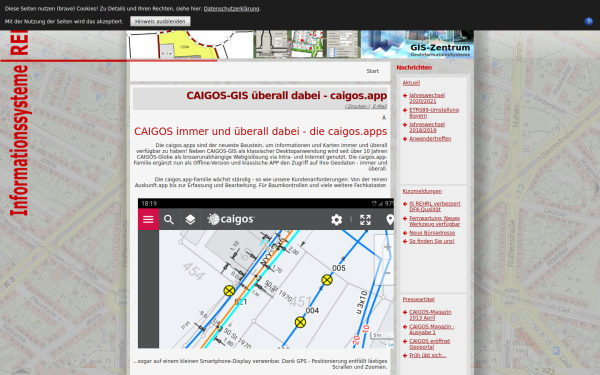Click the settings gear icon in caigos app
Screen dimensions: 600x375
click(x=336, y=220)
